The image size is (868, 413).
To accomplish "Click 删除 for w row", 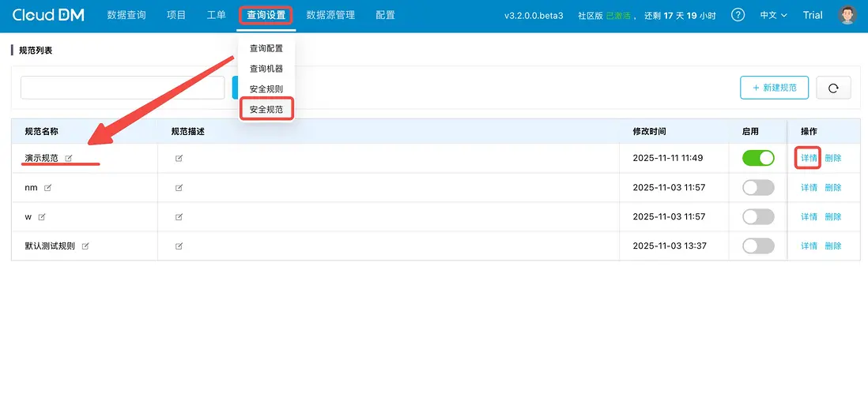I will (x=832, y=216).
